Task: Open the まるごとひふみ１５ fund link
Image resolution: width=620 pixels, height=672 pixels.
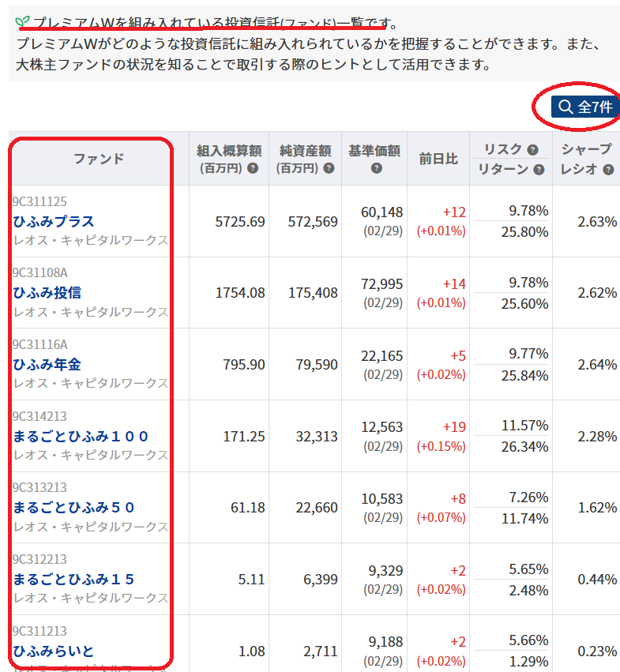Action: pos(73,580)
